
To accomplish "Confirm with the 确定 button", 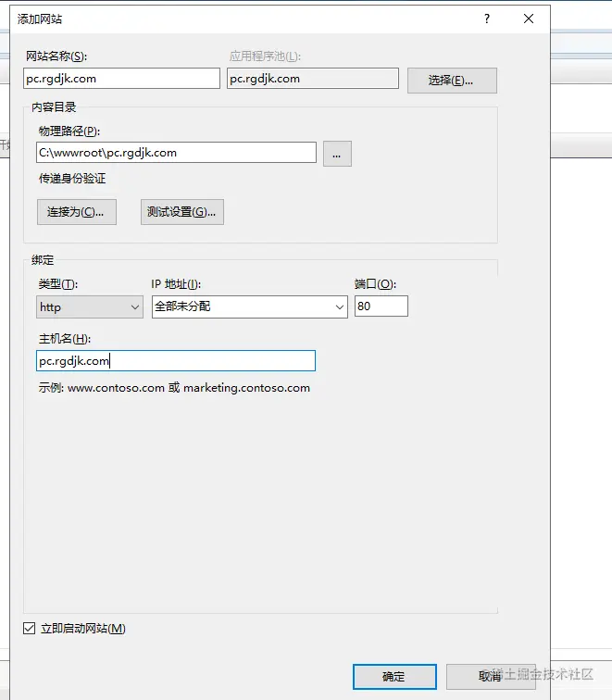I will coord(394,676).
